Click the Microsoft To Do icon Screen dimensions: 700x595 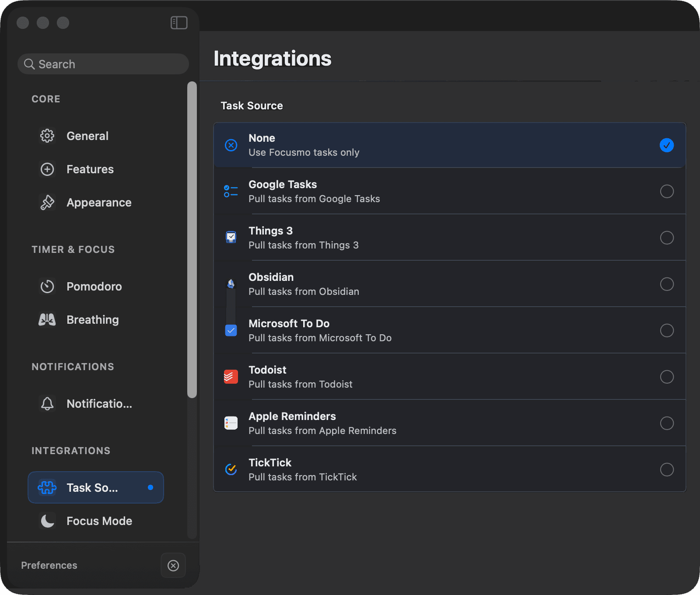(231, 330)
